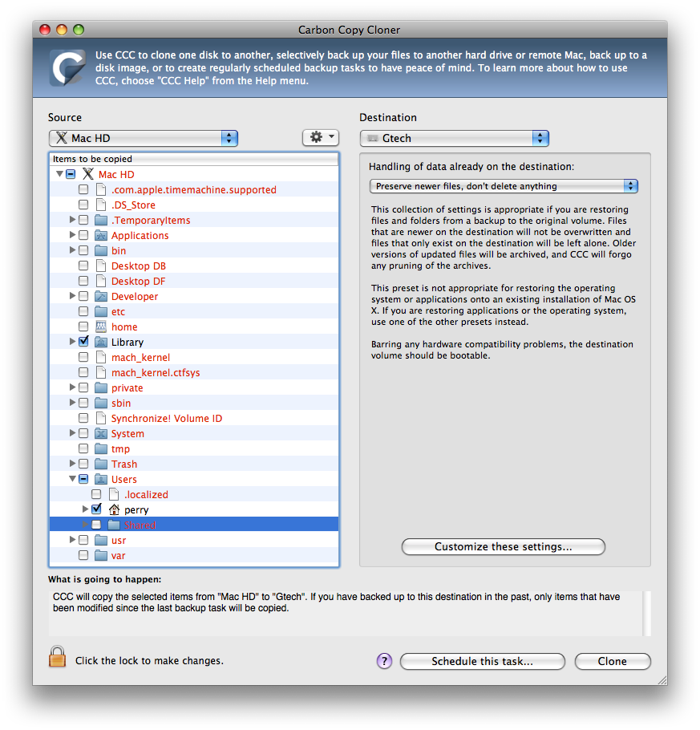Click the Applications folder icon
The width and height of the screenshot is (700, 730).
pyautogui.click(x=101, y=236)
